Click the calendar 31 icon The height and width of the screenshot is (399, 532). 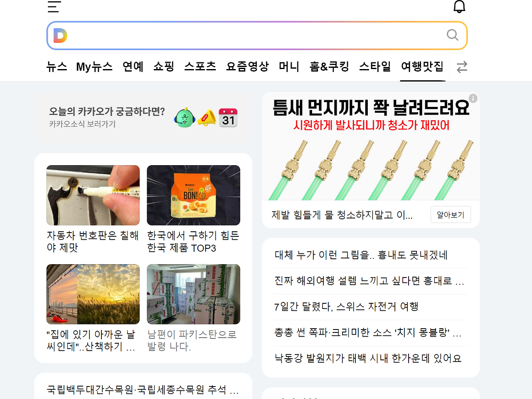(228, 118)
